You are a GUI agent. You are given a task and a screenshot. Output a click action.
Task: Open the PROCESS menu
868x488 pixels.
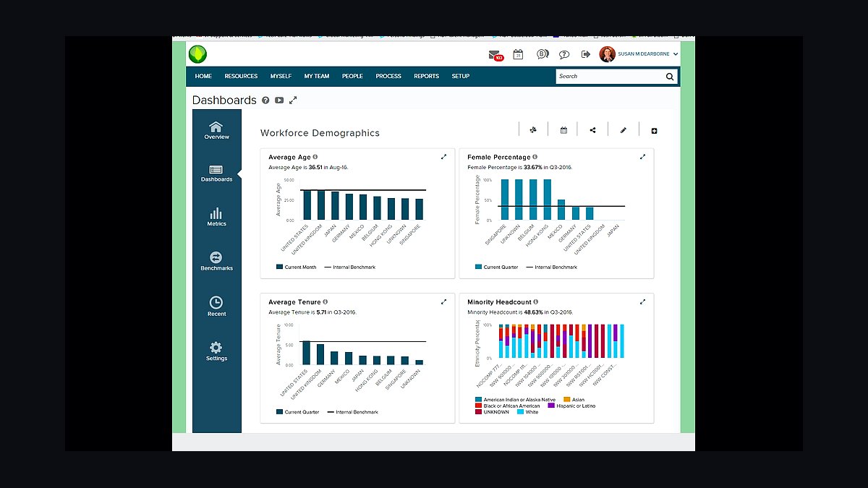[x=388, y=76]
